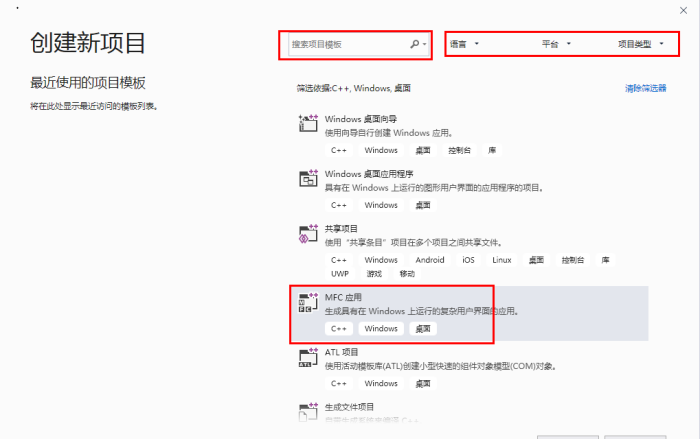Screen dimensions: 700x439
Task: Click the 筛选依据 filter summary text
Action: pos(354,88)
